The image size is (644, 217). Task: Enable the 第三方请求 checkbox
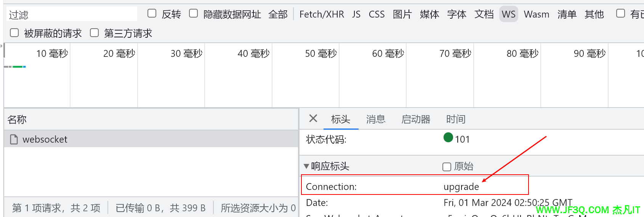(94, 33)
